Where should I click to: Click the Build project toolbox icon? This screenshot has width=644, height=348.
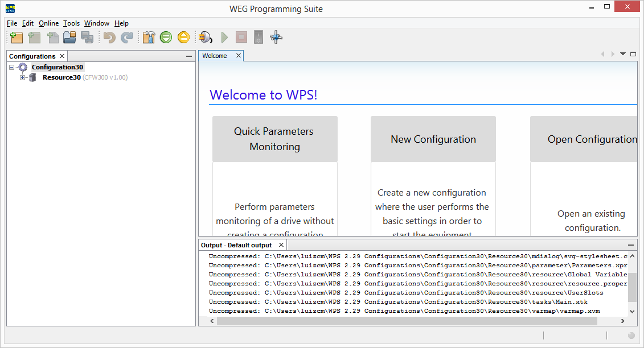click(x=149, y=37)
